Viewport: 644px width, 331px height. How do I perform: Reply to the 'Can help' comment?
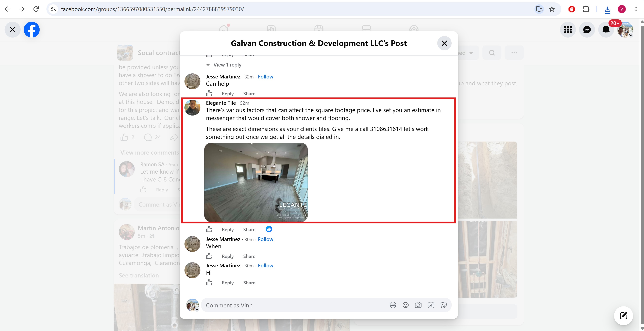(x=228, y=94)
